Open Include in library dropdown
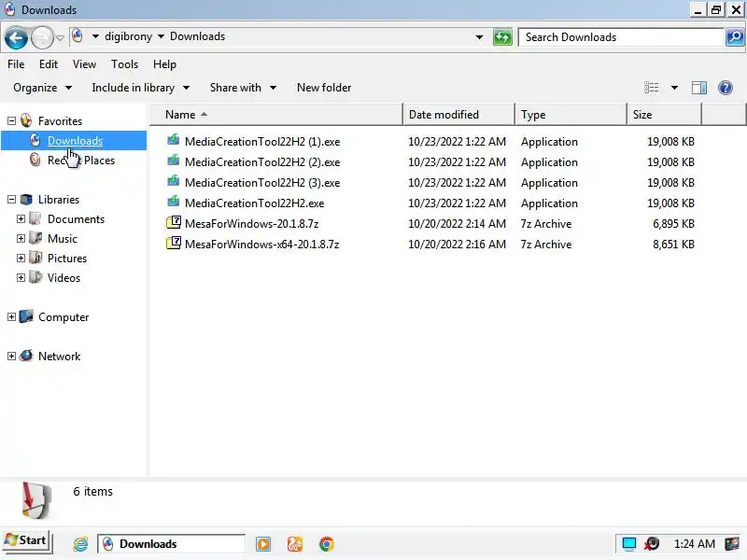Screen dimensions: 747x560 pos(141,88)
